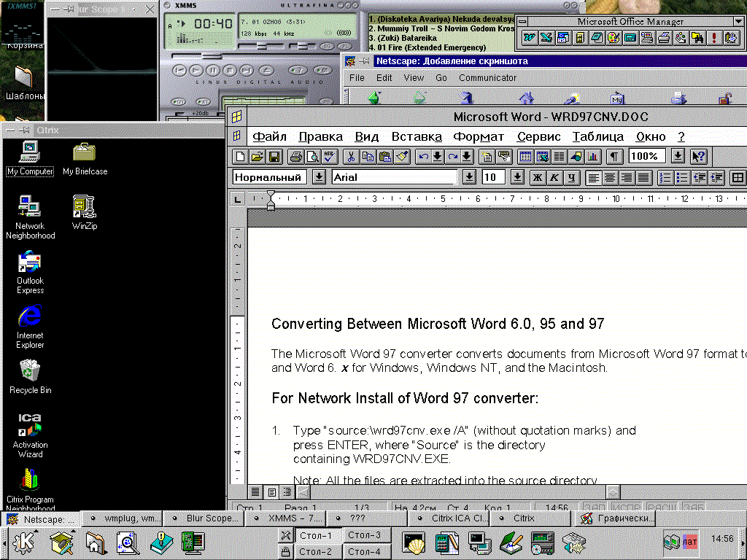Image resolution: width=747 pixels, height=560 pixels.
Task: Open the KDE K menu
Action: click(x=24, y=542)
